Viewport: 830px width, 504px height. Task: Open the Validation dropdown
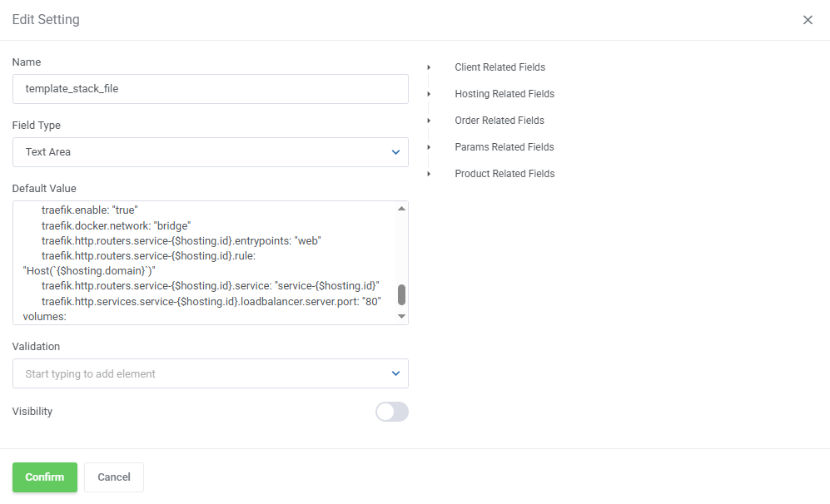pyautogui.click(x=210, y=373)
